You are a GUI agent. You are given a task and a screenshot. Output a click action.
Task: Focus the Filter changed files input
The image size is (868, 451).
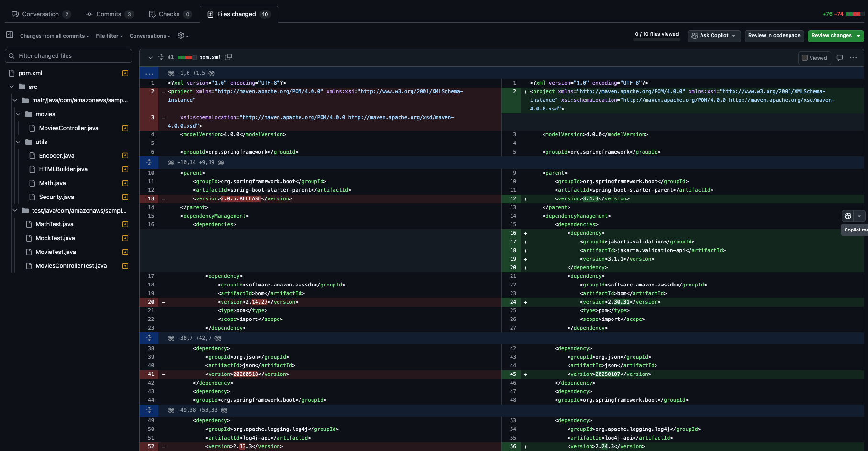point(68,56)
